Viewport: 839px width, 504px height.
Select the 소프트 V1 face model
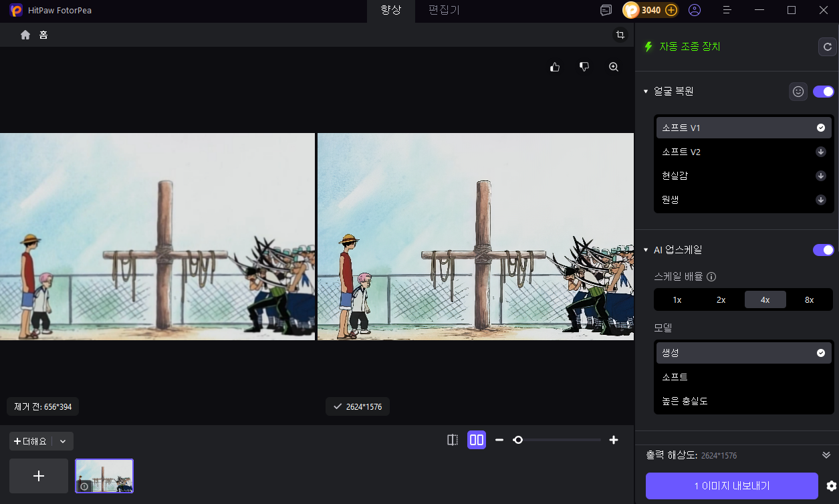point(743,128)
